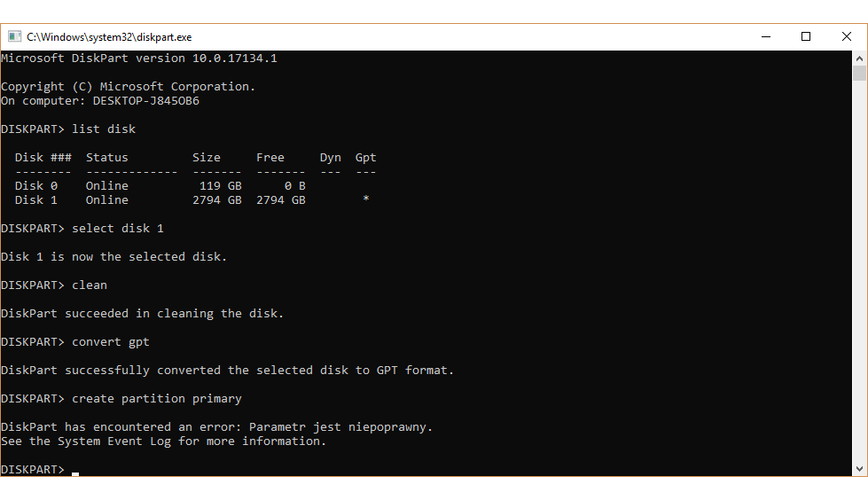Click the empty scrollbar track below the thumb
The height and width of the screenshot is (500, 868).
(x=859, y=271)
